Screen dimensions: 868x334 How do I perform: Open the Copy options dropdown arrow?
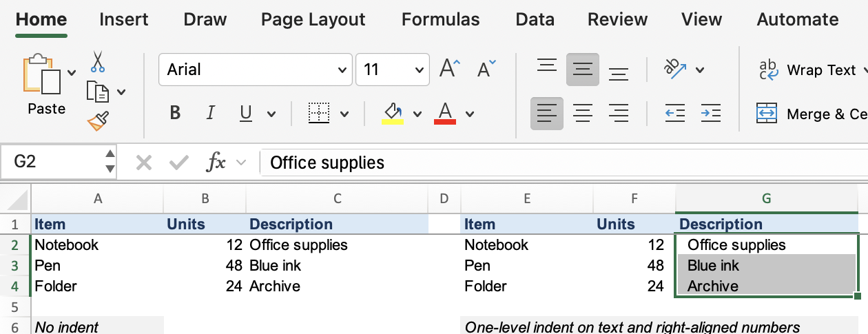click(x=121, y=92)
